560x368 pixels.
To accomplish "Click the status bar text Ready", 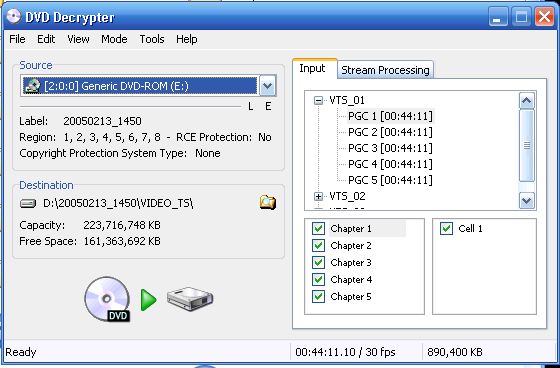I will coord(21,352).
